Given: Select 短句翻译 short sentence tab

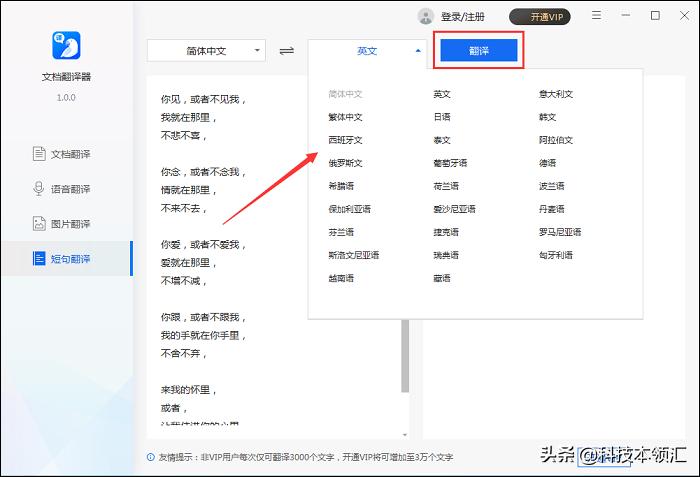Looking at the screenshot, I should point(67,258).
